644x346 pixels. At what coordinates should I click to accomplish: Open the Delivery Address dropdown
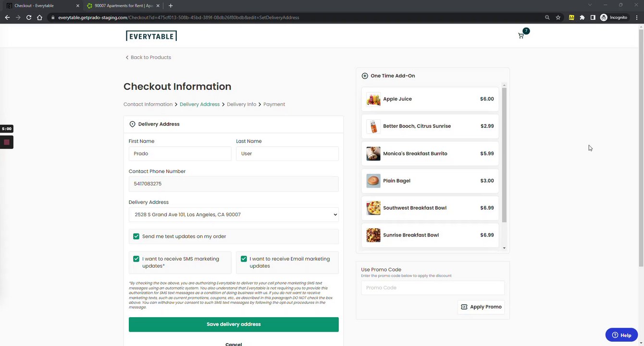[234, 215]
